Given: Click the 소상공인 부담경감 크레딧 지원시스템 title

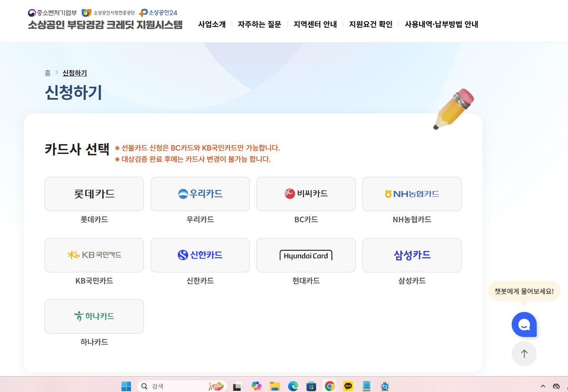Looking at the screenshot, I should 105,25.
